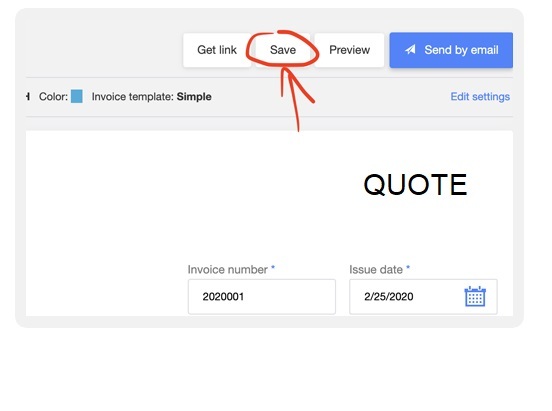Viewport: 552px width, 411px height.
Task: Send the invoice by email
Action: (451, 50)
